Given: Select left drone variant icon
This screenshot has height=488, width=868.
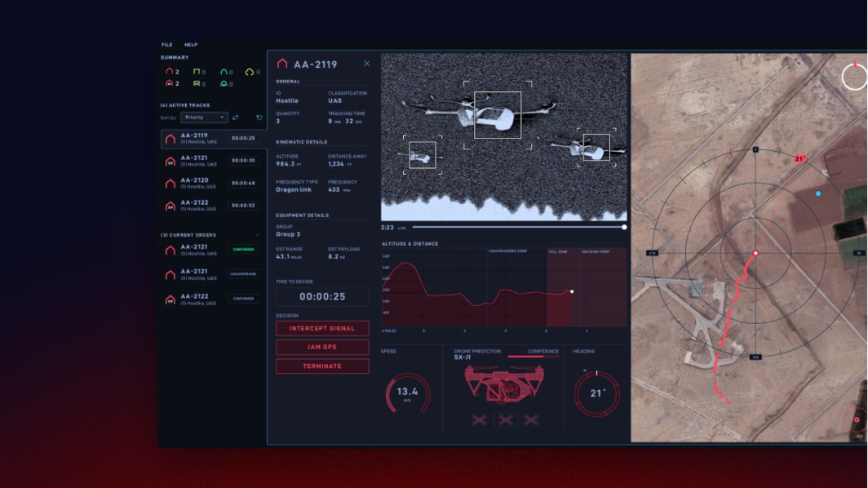Looking at the screenshot, I should (x=480, y=420).
